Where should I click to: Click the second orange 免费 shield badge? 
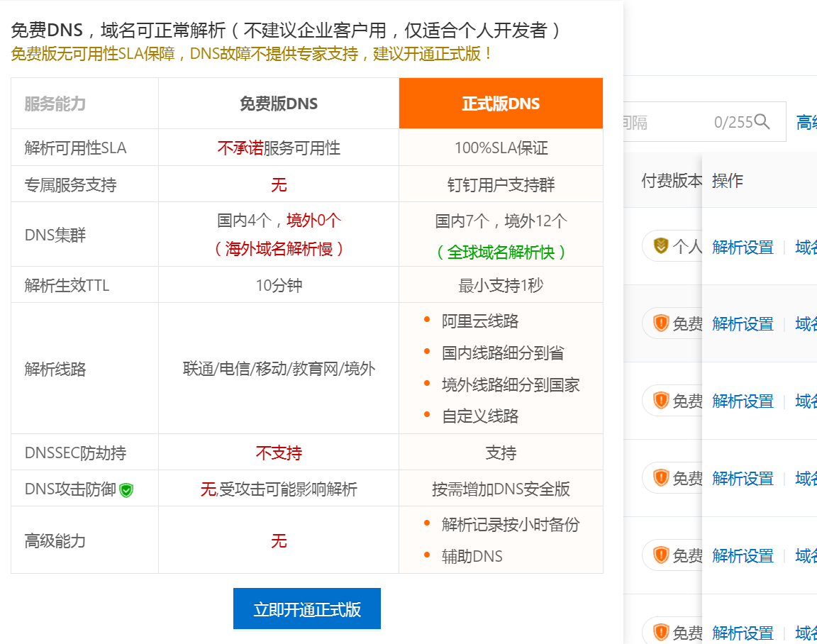pos(661,401)
